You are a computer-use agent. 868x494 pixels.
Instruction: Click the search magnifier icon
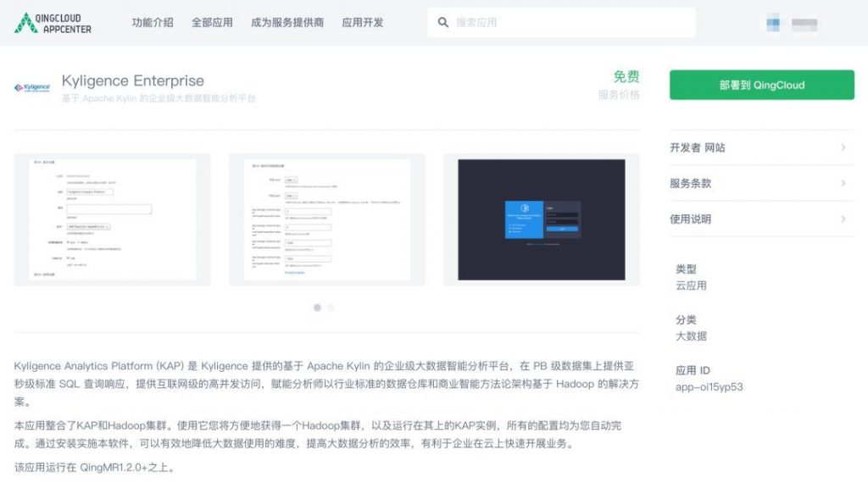[442, 23]
